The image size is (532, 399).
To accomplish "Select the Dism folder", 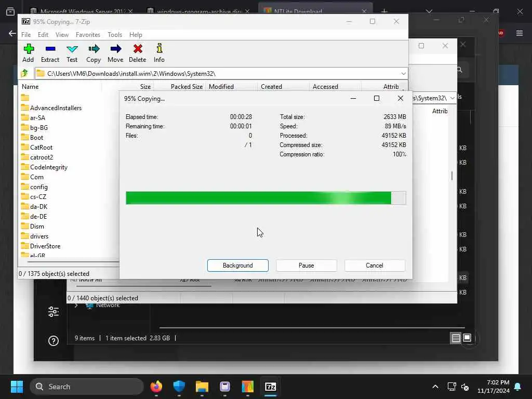I will click(x=33, y=226).
